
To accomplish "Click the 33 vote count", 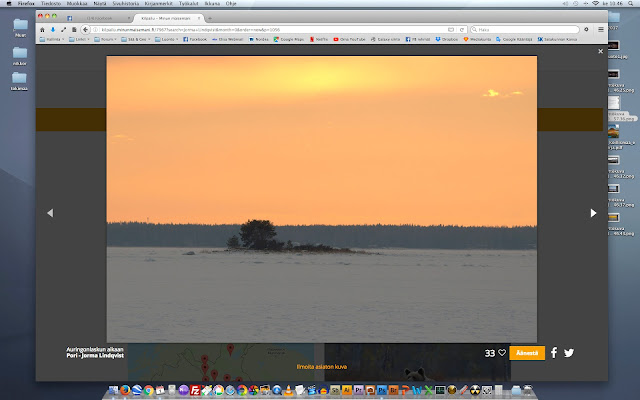I will pos(490,353).
